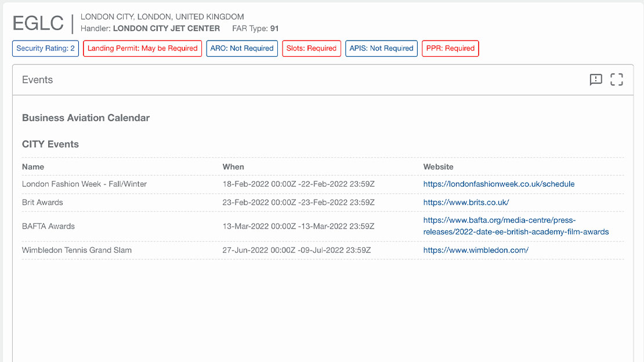This screenshot has width=644, height=362.
Task: Click the Name column header
Action: [33, 166]
